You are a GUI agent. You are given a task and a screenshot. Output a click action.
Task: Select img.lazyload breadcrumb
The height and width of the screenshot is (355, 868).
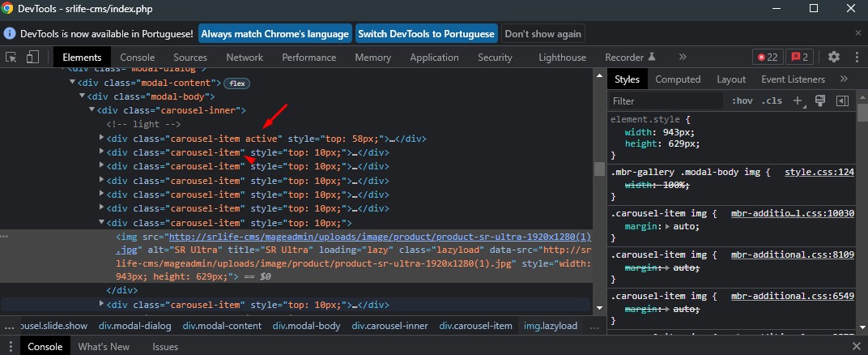(x=551, y=326)
